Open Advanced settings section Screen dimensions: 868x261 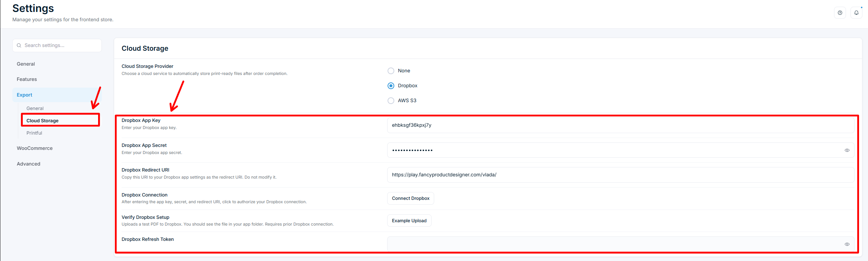tap(28, 164)
